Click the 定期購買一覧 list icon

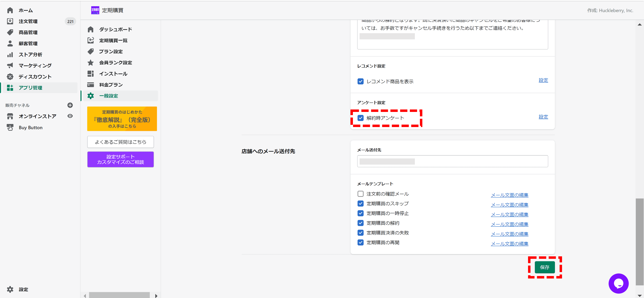tap(90, 40)
